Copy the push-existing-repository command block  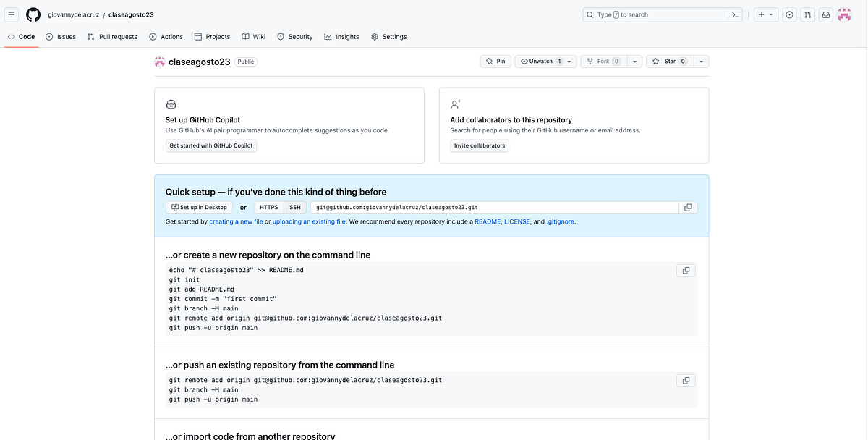click(x=685, y=380)
